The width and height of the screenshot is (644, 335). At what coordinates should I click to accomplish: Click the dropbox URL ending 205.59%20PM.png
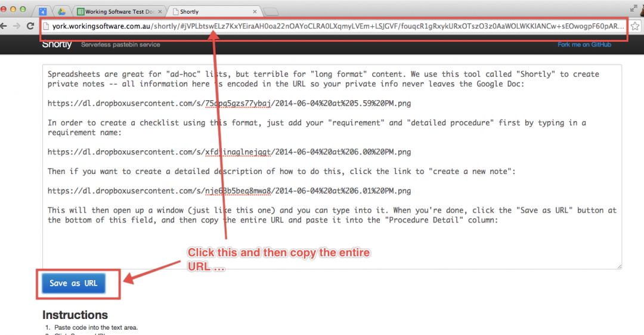pyautogui.click(x=229, y=104)
